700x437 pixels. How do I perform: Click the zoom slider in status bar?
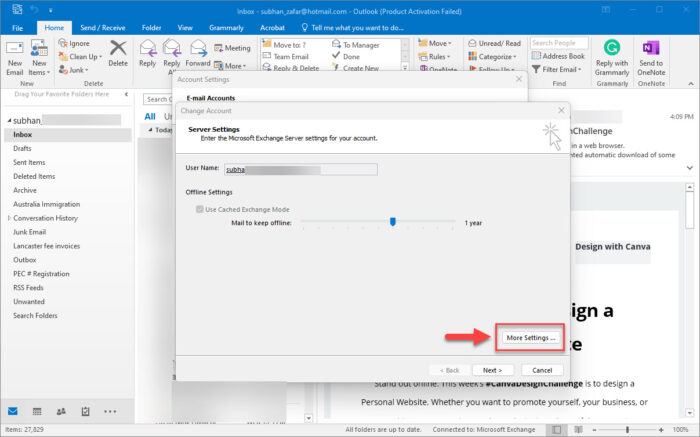click(627, 429)
